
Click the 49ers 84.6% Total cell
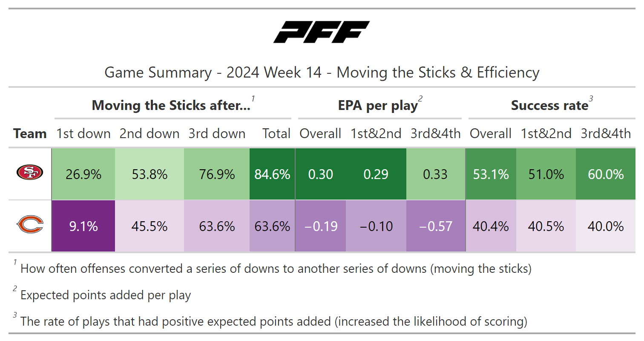click(272, 174)
